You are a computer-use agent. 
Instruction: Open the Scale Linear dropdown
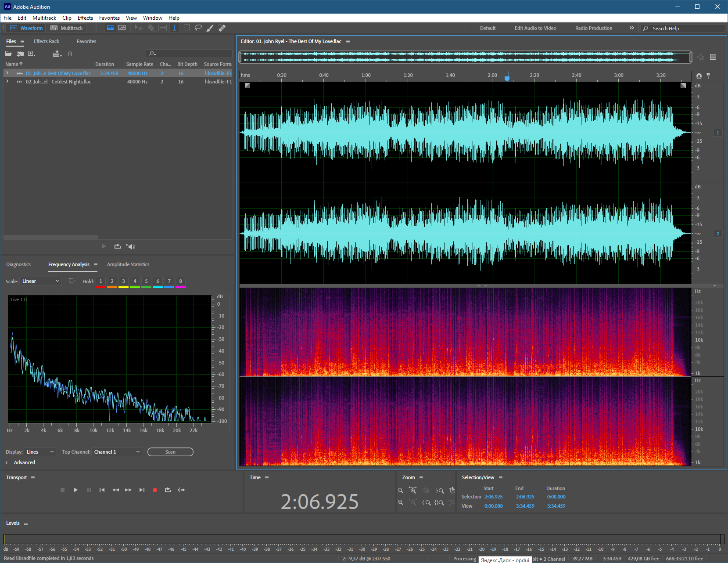click(x=41, y=281)
